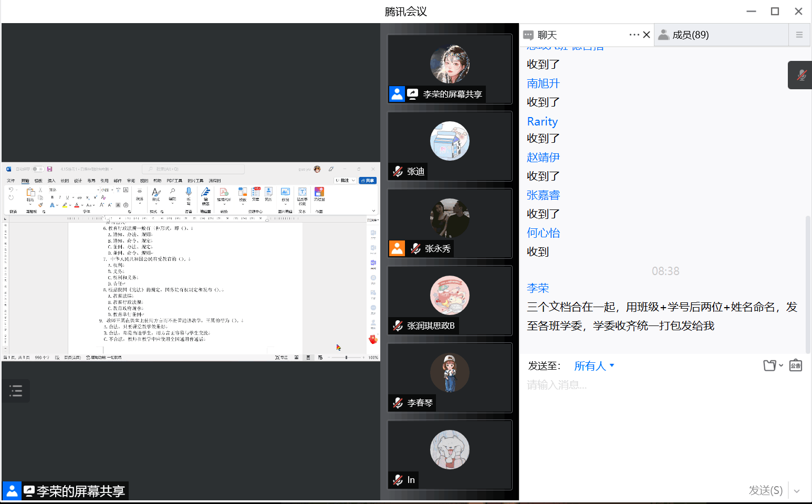Click the microphone icon next to 张迪
This screenshot has width=812, height=504.
(398, 171)
